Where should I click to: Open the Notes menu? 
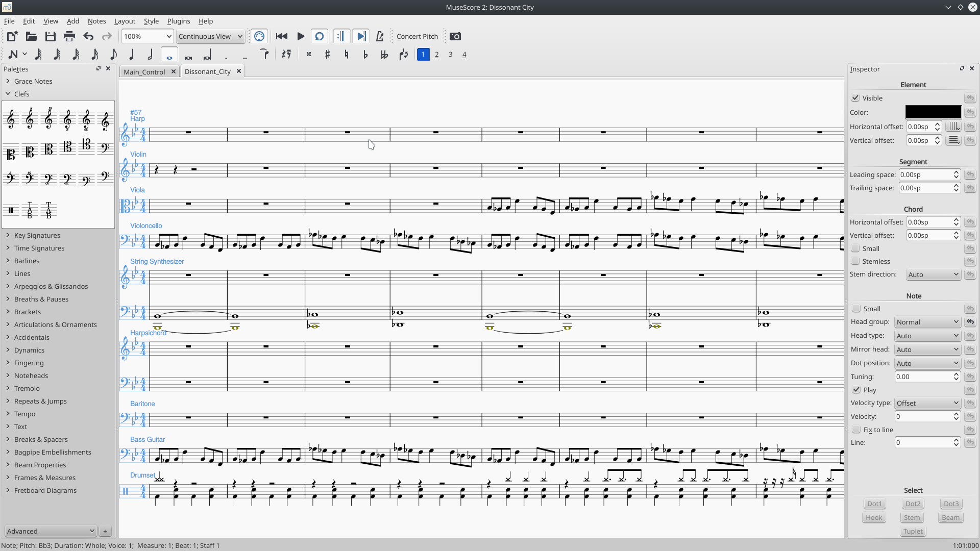[96, 21]
